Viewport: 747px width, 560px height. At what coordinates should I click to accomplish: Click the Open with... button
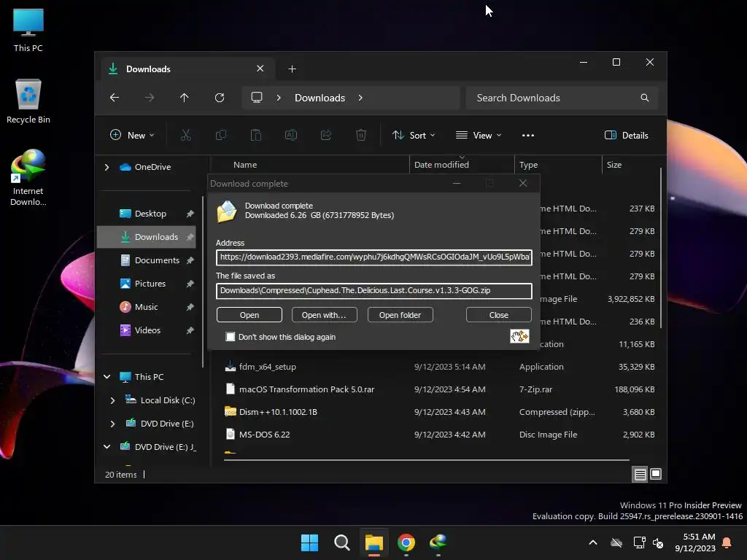pyautogui.click(x=324, y=315)
